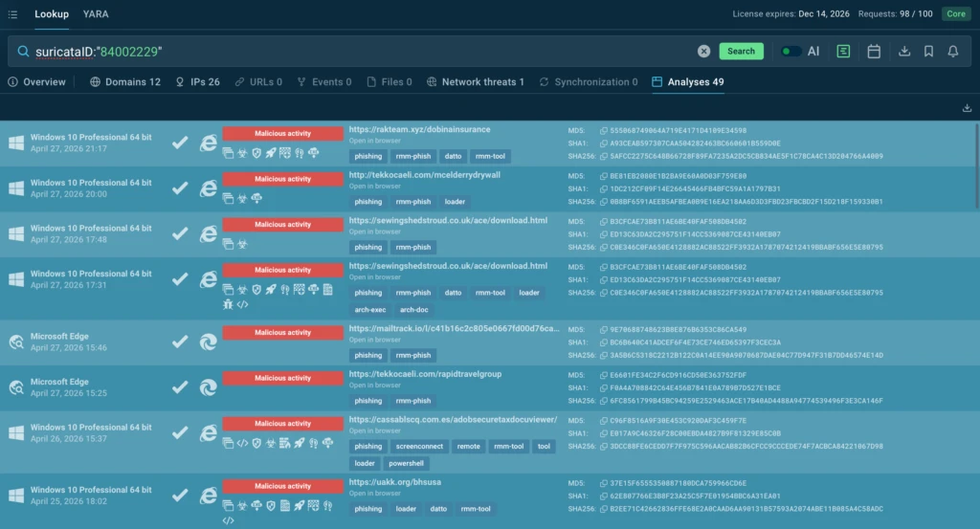Screen dimensions: 980x529
Task: Export results via download icon above list
Action: (x=967, y=108)
